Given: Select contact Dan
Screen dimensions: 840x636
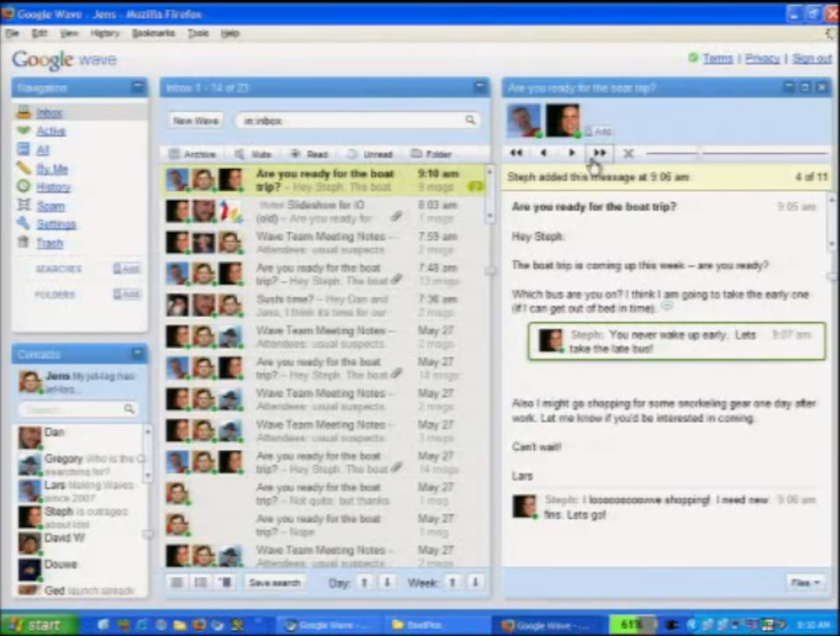Looking at the screenshot, I should click(79, 438).
